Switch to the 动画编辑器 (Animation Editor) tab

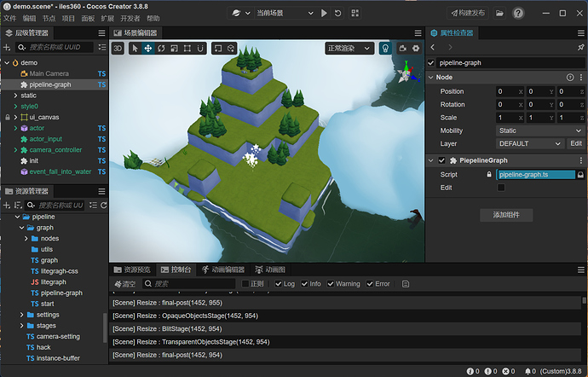223,270
